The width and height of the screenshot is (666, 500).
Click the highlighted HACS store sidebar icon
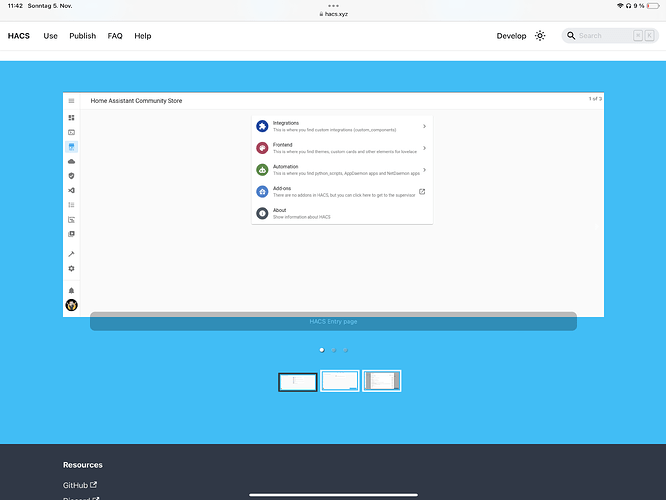(x=71, y=147)
